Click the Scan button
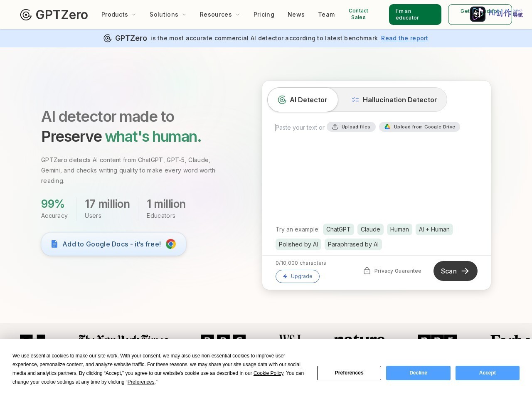Screen dimensions: 532x399 pyautogui.click(x=456, y=271)
